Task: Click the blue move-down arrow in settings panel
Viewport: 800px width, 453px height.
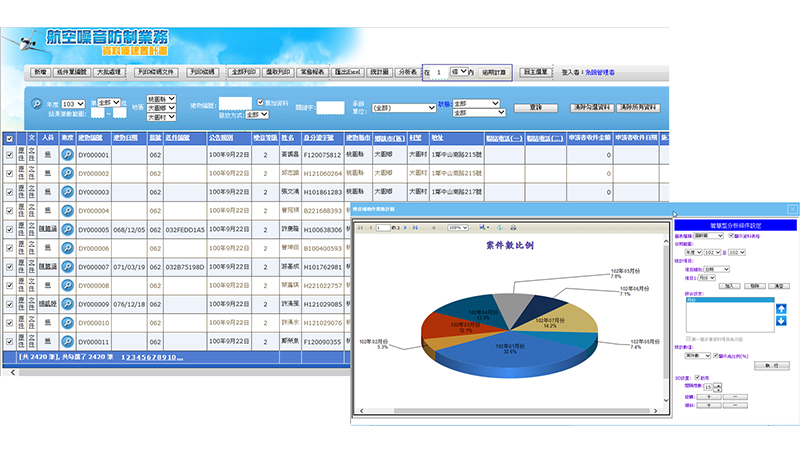Action: click(x=780, y=320)
